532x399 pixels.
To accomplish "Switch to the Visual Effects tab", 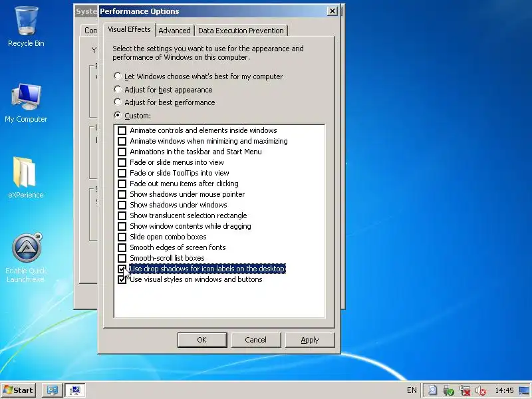I will pos(129,29).
